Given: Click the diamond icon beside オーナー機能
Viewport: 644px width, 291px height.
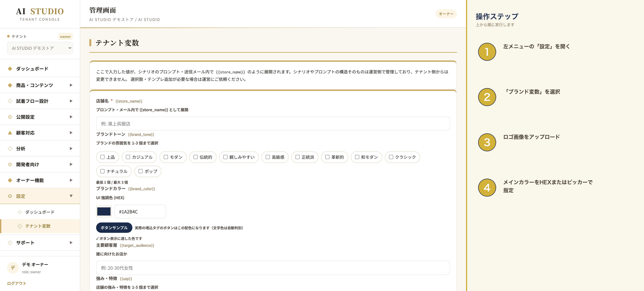Looking at the screenshot, I should click(x=10, y=180).
